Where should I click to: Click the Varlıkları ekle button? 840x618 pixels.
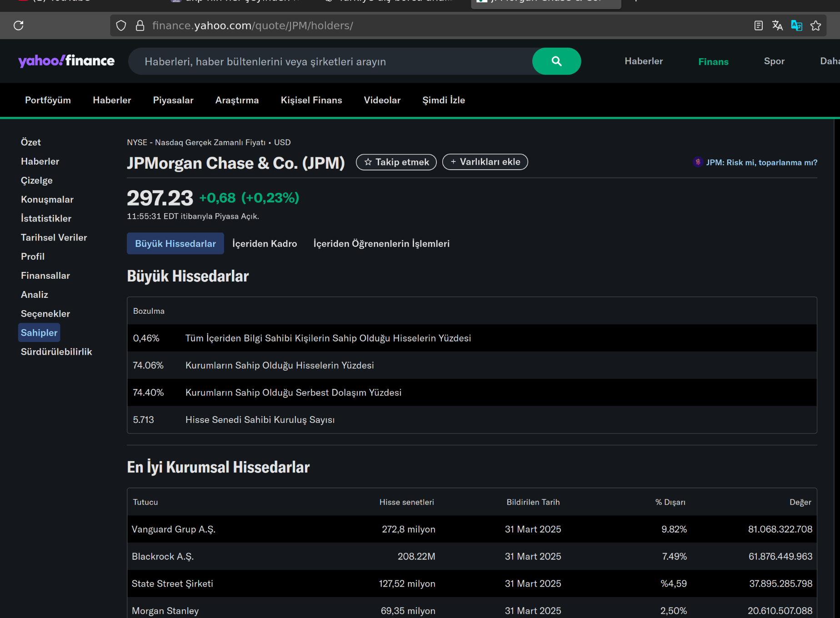click(485, 162)
